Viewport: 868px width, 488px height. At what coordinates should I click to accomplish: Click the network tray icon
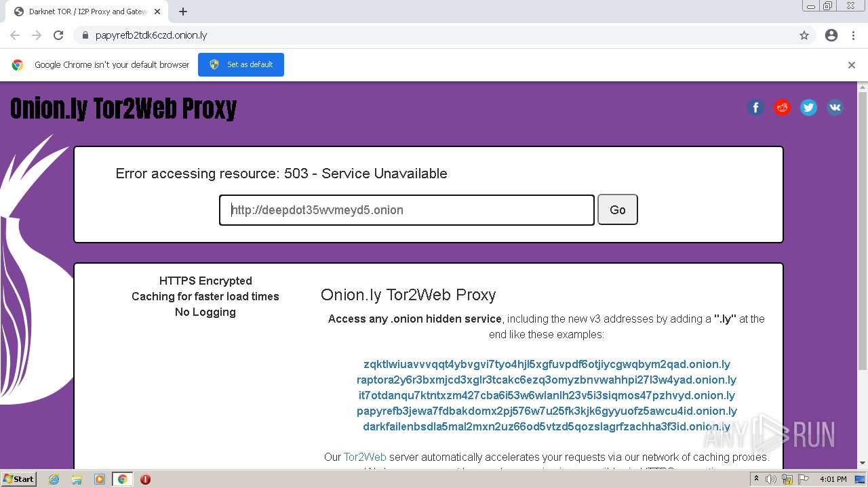787,479
